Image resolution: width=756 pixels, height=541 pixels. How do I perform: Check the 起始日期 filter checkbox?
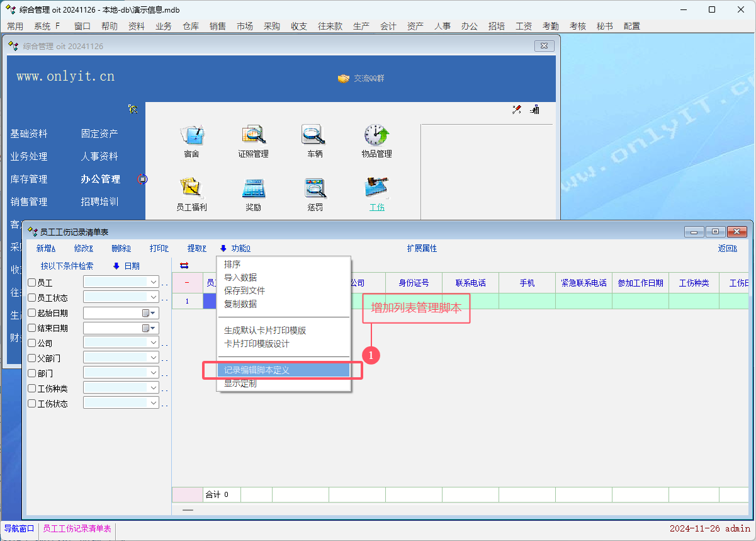[32, 313]
